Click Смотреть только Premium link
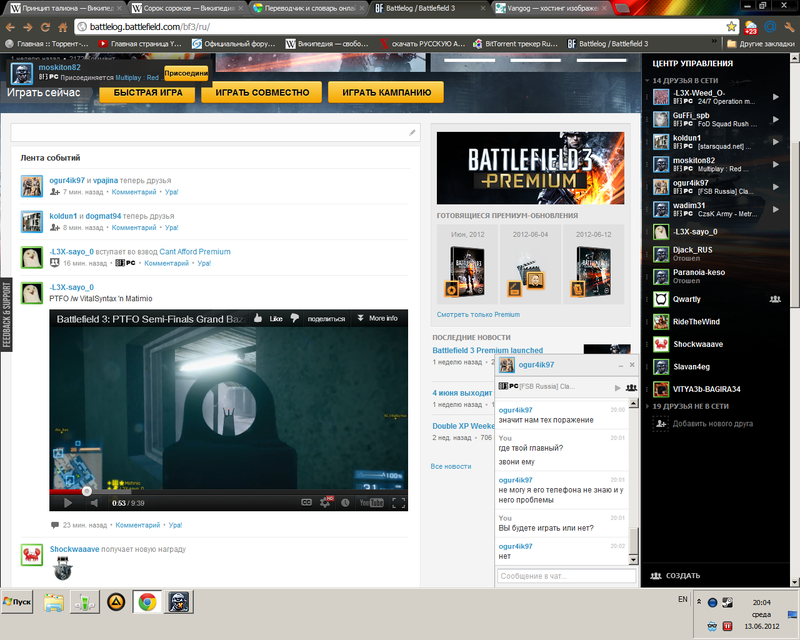This screenshot has height=640, width=800. pyautogui.click(x=478, y=314)
